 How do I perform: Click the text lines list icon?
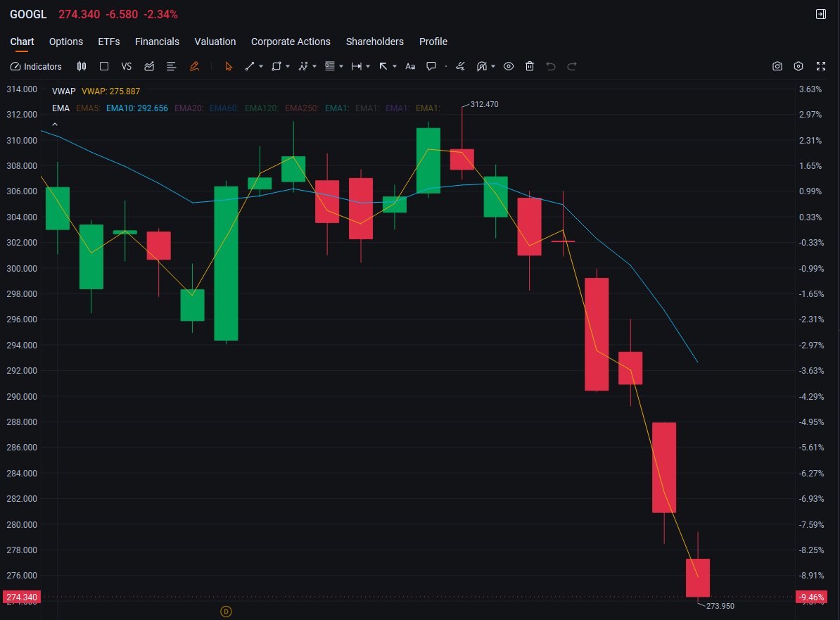[172, 66]
